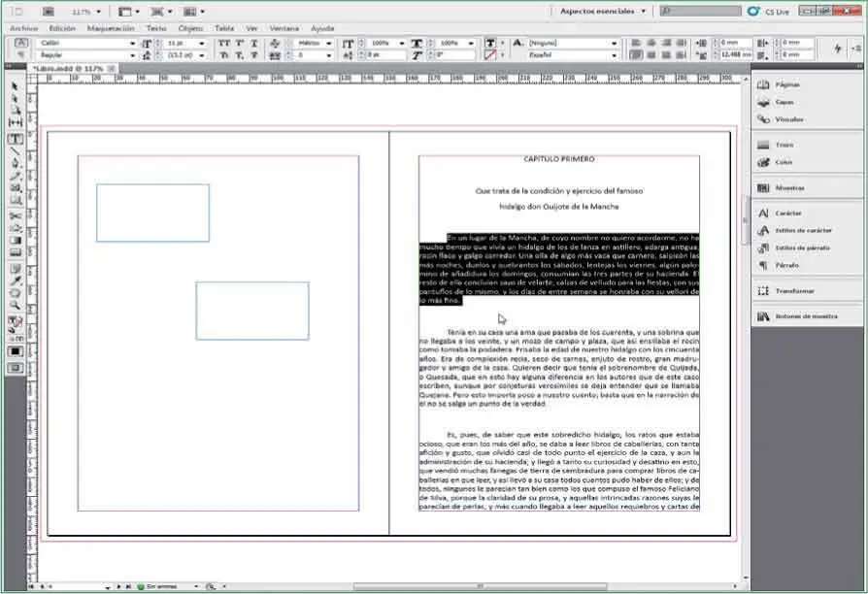Select the Rectangle tool
Image resolution: width=868 pixels, height=594 pixels.
click(x=15, y=200)
